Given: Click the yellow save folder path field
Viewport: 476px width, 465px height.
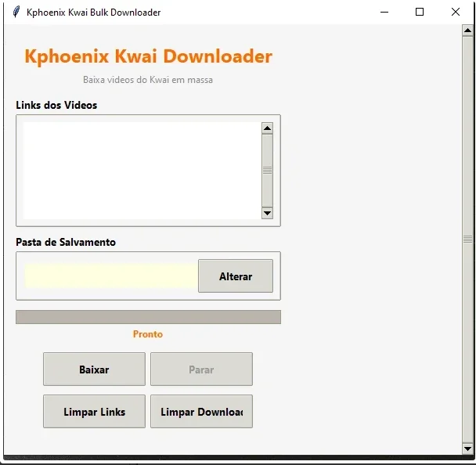Looking at the screenshot, I should (x=111, y=276).
